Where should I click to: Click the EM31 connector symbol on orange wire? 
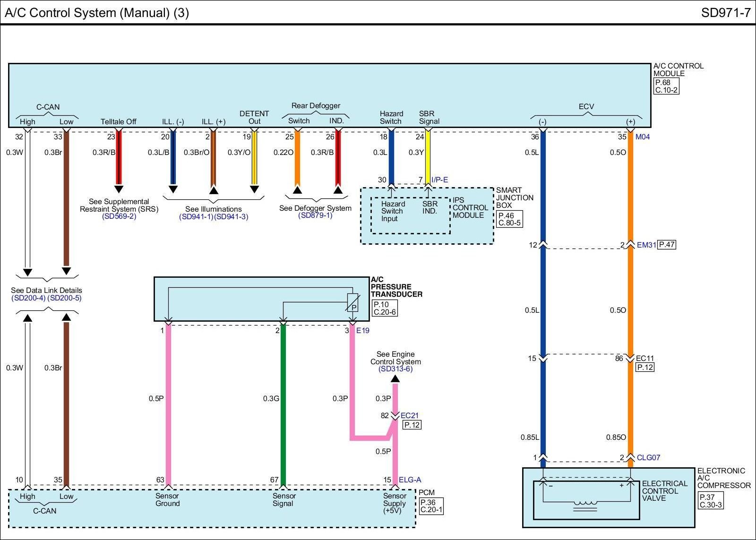click(x=630, y=245)
